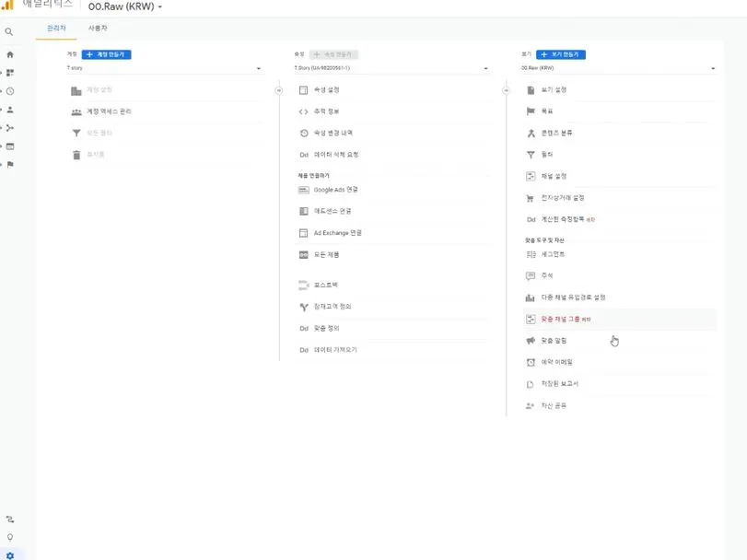
Task: Open the account selector dropdown showing T story
Action: click(x=164, y=68)
